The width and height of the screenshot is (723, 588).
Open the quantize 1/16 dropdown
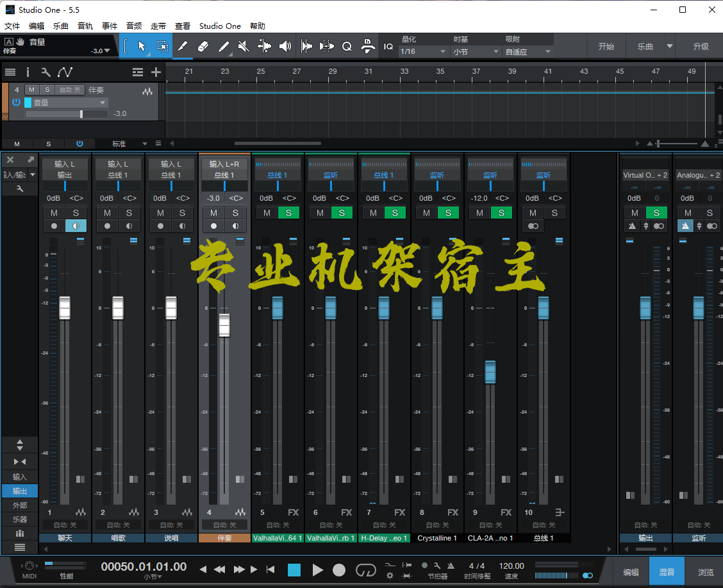[423, 51]
